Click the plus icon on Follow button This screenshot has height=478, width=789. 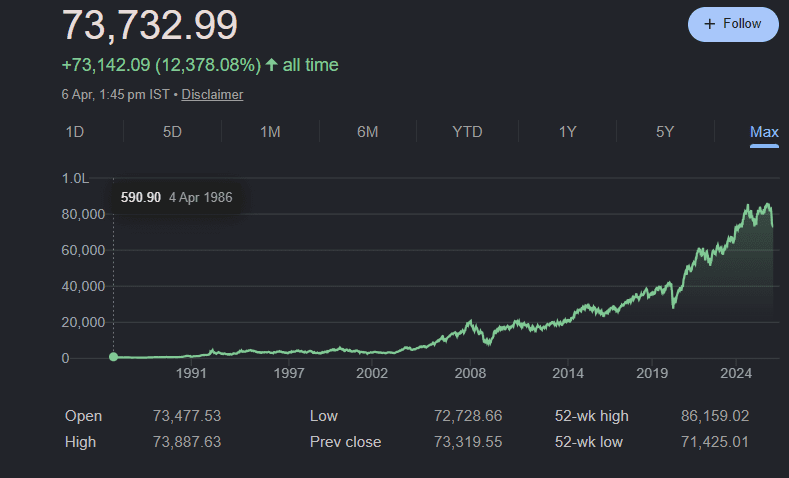(x=709, y=24)
